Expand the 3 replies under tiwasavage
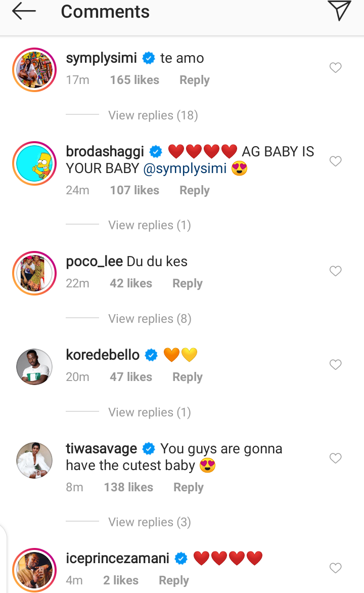This screenshot has height=593, width=364. (x=150, y=522)
